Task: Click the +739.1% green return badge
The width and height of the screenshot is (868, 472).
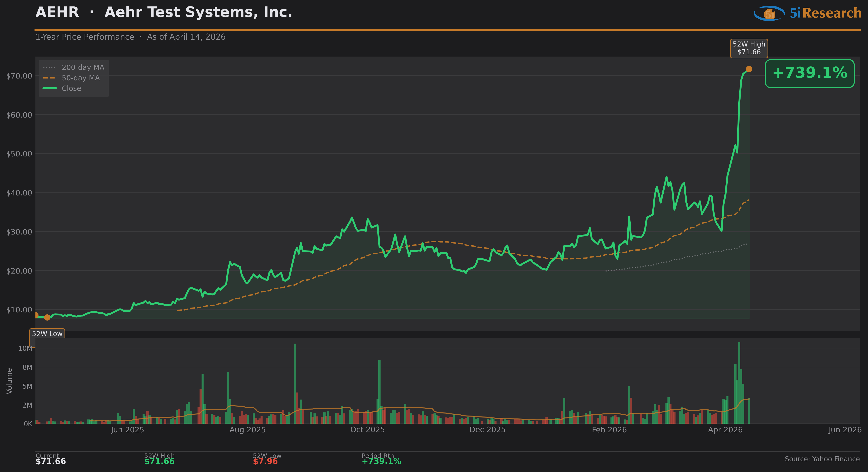Action: click(809, 73)
